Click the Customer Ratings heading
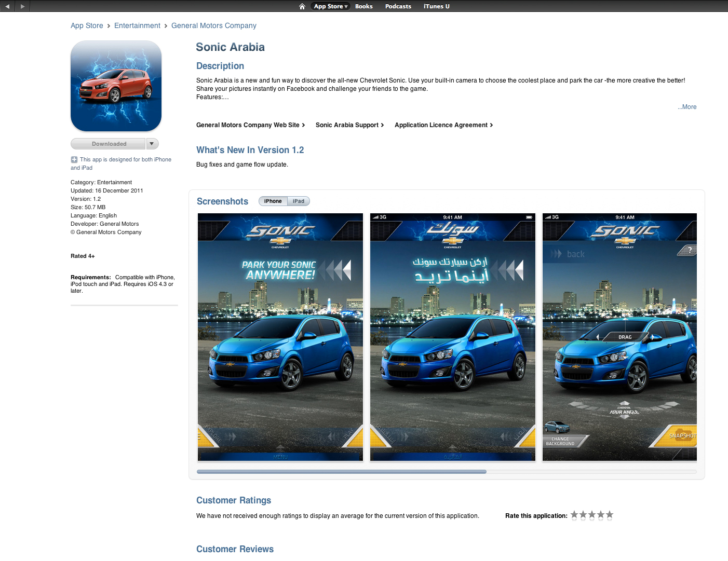The image size is (728, 561). click(x=234, y=500)
